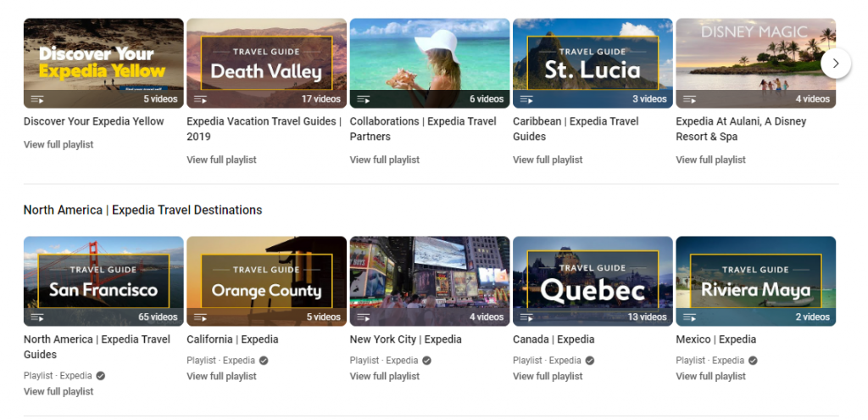Screen dimensions: 868x420
Task: Open the Collaborations beach thumbnail
Action: [x=430, y=63]
